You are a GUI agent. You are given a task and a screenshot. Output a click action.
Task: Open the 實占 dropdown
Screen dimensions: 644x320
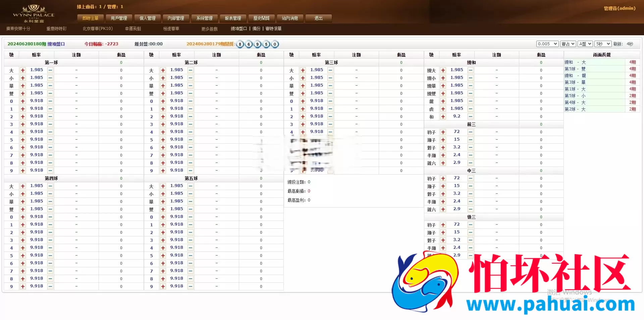point(568,44)
